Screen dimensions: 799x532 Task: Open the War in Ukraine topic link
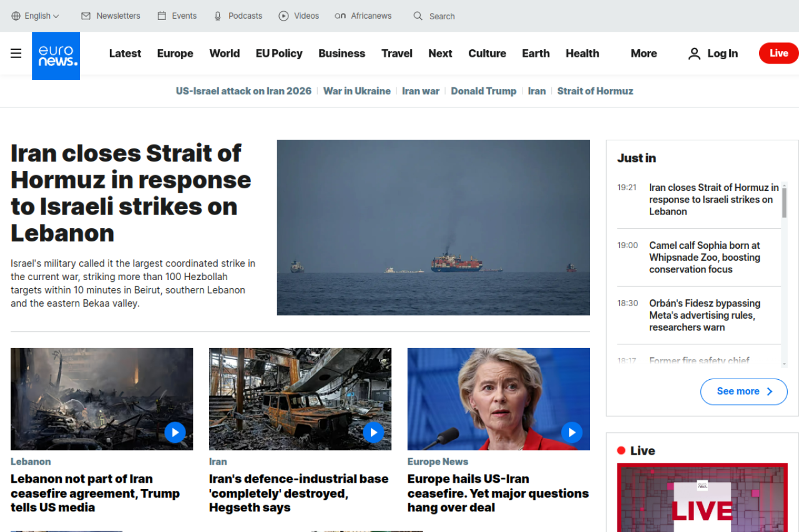point(356,91)
